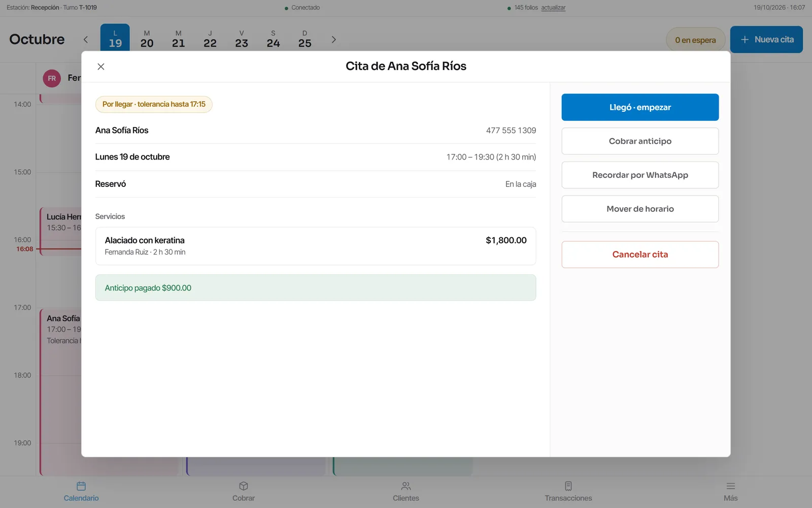Open the Más menu icon
The width and height of the screenshot is (812, 508).
(731, 486)
